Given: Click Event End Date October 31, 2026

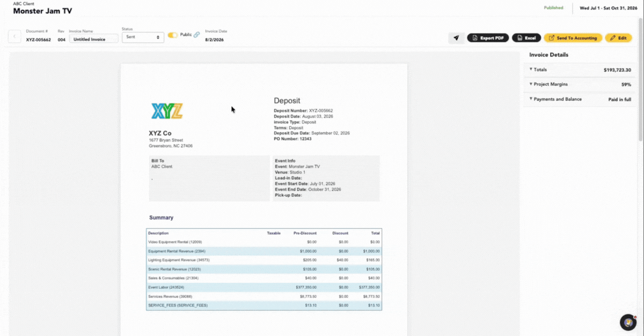Looking at the screenshot, I should [x=308, y=189].
